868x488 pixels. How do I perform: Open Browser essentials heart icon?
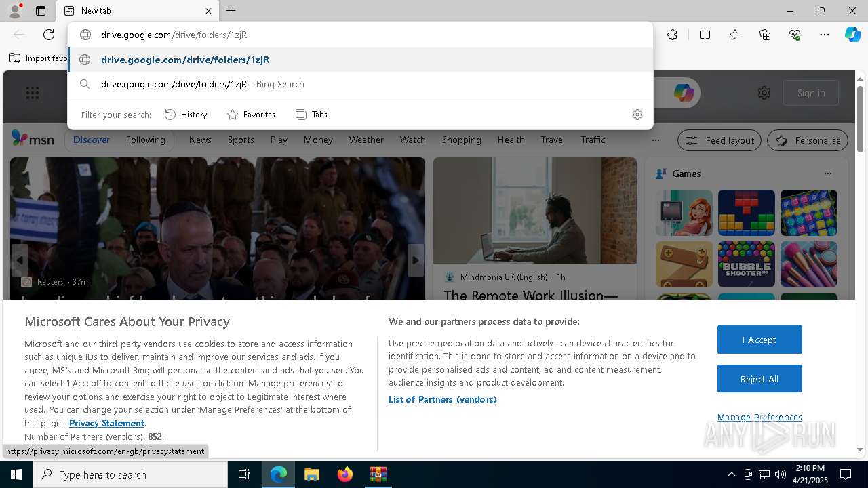(795, 35)
